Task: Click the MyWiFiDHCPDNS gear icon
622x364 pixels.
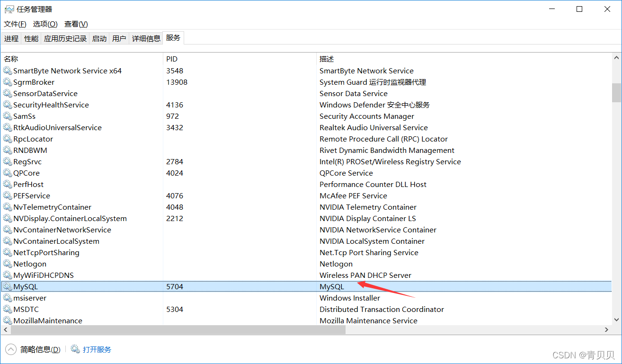Action: (7, 275)
